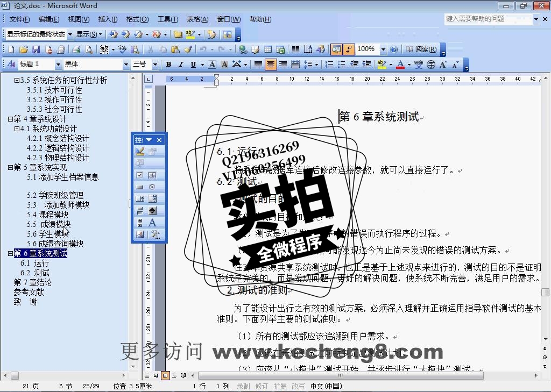Image resolution: width=551 pixels, height=392 pixels.
Task: Toggle Italic formatting
Action: (x=181, y=65)
